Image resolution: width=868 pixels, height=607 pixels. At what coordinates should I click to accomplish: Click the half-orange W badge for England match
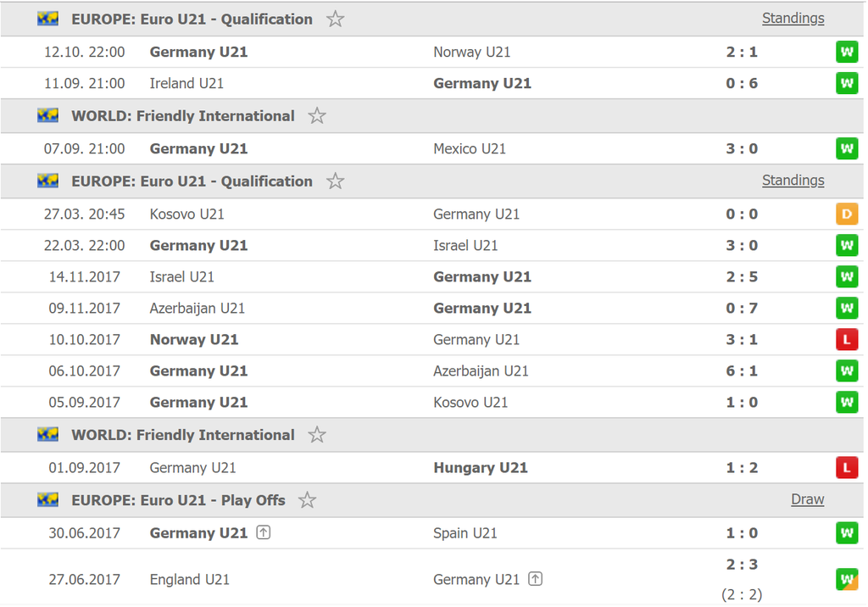(847, 580)
